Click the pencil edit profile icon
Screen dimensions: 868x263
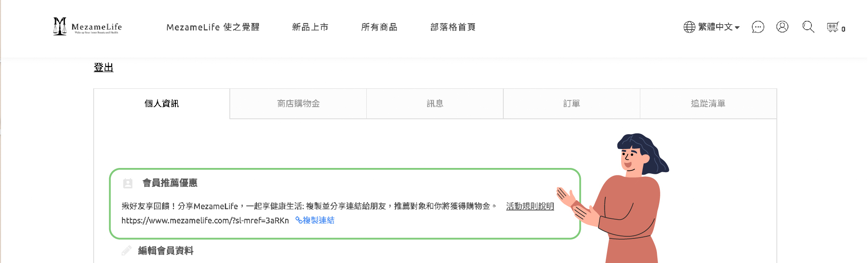(x=127, y=250)
